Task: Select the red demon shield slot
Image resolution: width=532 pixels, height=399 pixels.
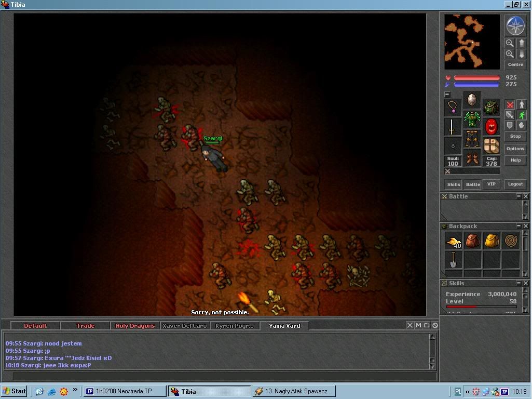Action: pos(491,127)
